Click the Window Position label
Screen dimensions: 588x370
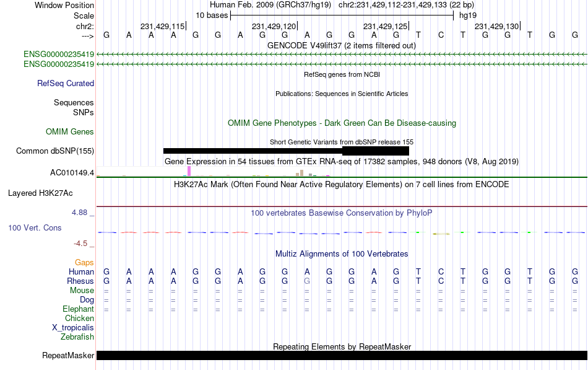64,5
